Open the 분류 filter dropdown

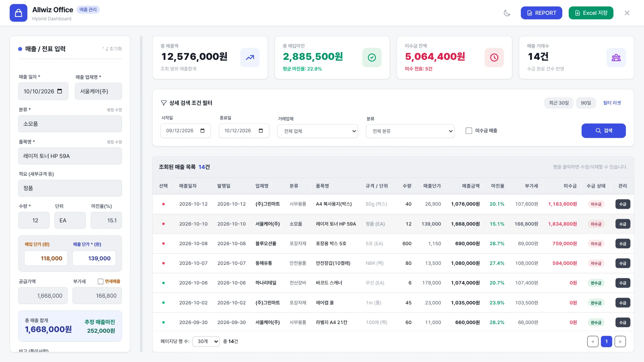pyautogui.click(x=410, y=131)
